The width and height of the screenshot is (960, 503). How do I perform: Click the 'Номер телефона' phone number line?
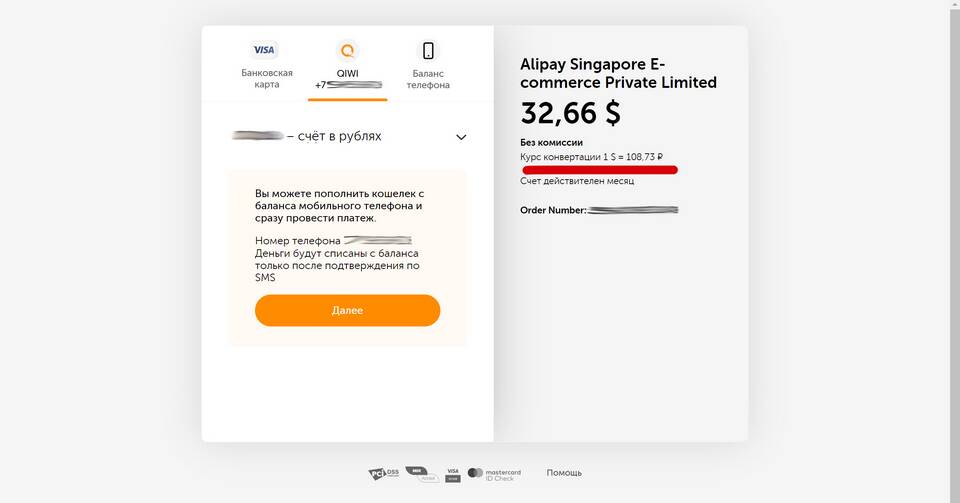333,240
